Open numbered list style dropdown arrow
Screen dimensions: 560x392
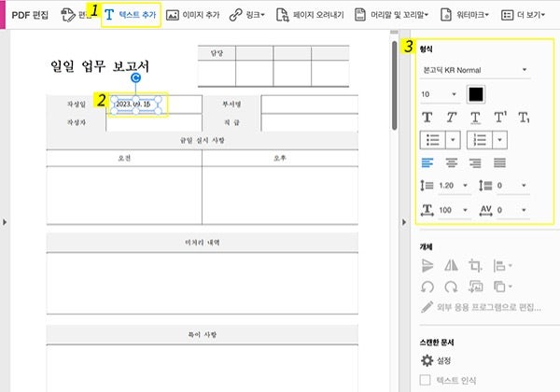tap(499, 140)
